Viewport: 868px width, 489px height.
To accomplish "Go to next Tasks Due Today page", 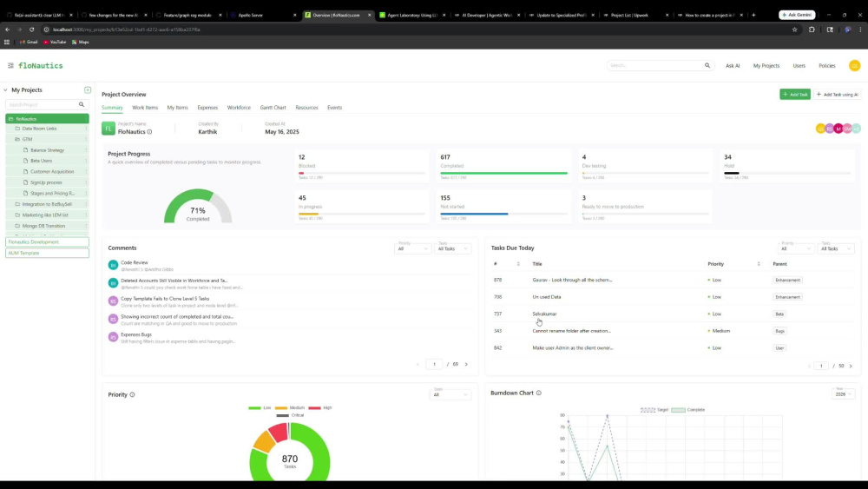I will pyautogui.click(x=851, y=366).
